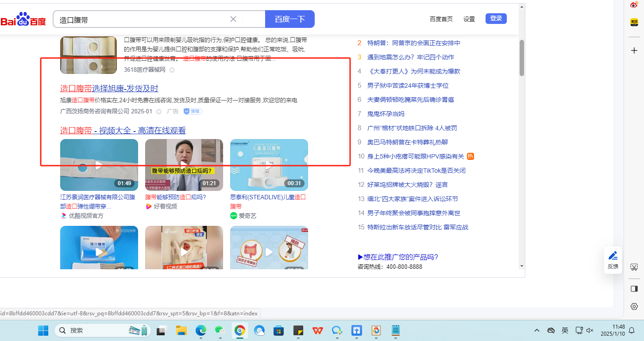Open Microsoft Edge from the taskbar

pyautogui.click(x=201, y=330)
